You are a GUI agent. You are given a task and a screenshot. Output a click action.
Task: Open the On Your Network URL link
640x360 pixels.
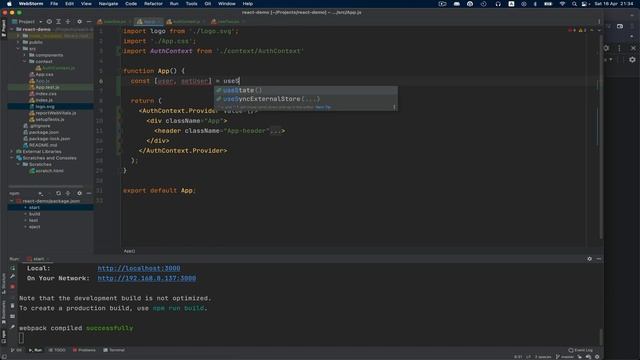pyautogui.click(x=147, y=278)
